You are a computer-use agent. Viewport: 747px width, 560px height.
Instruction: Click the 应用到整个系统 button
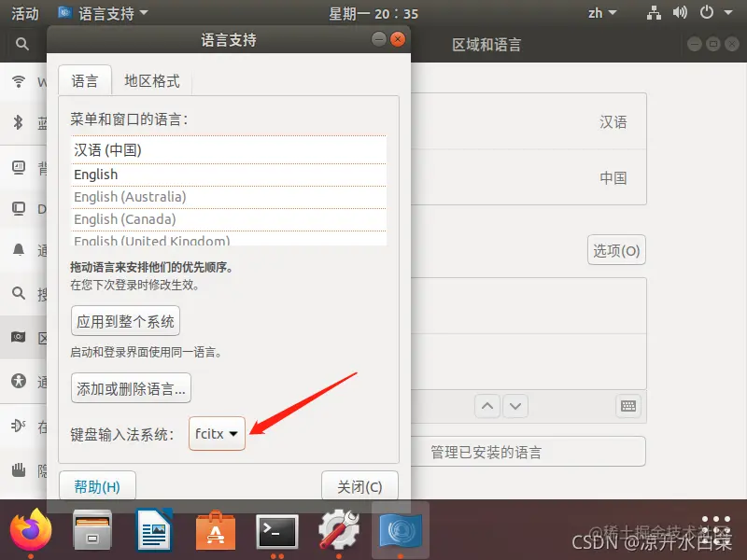125,321
